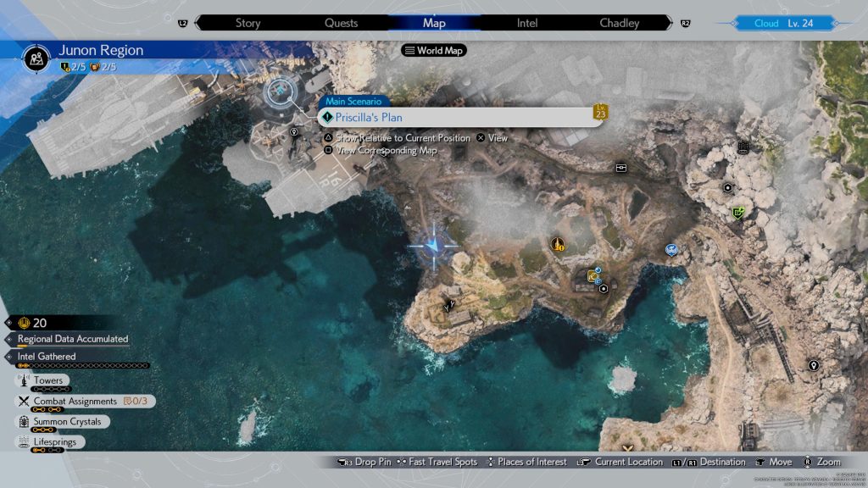Click Show Relative to Current Position
This screenshot has width=868, height=488.
pyautogui.click(x=395, y=137)
